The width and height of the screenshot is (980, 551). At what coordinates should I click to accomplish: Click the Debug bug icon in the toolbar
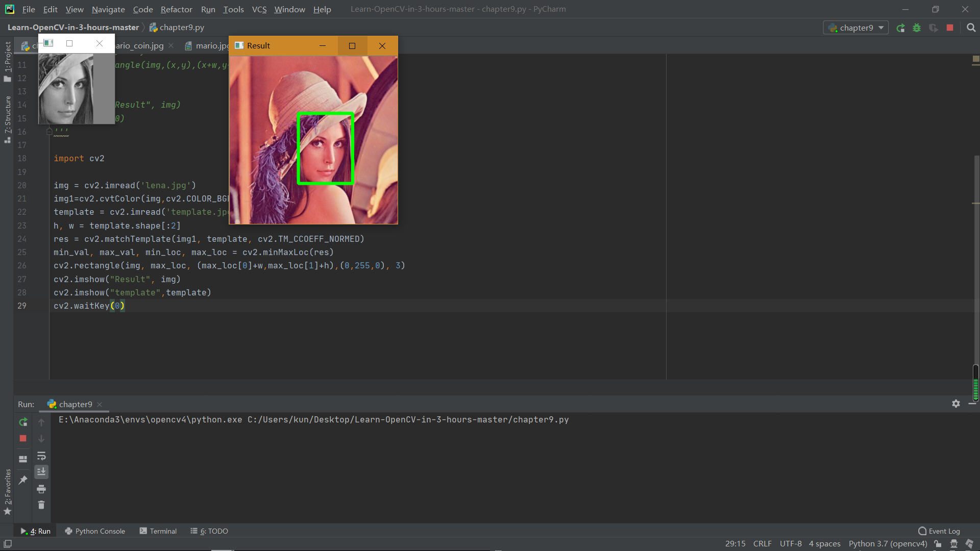coord(917,28)
